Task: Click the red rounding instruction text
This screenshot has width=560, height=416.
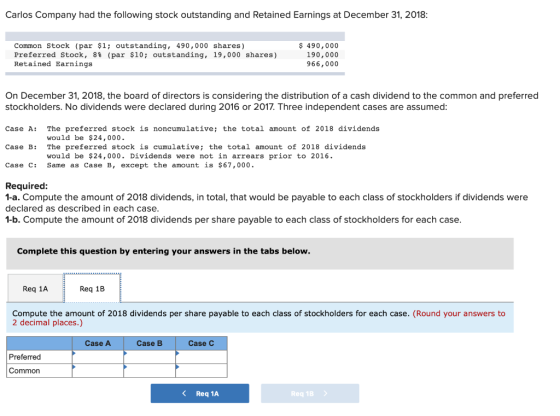Action: 259,318
